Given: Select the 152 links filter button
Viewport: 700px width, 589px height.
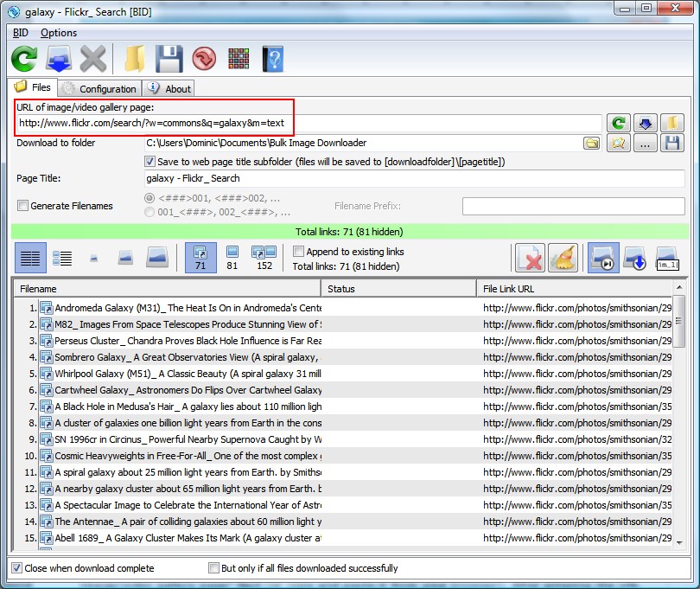Looking at the screenshot, I should 261,257.
